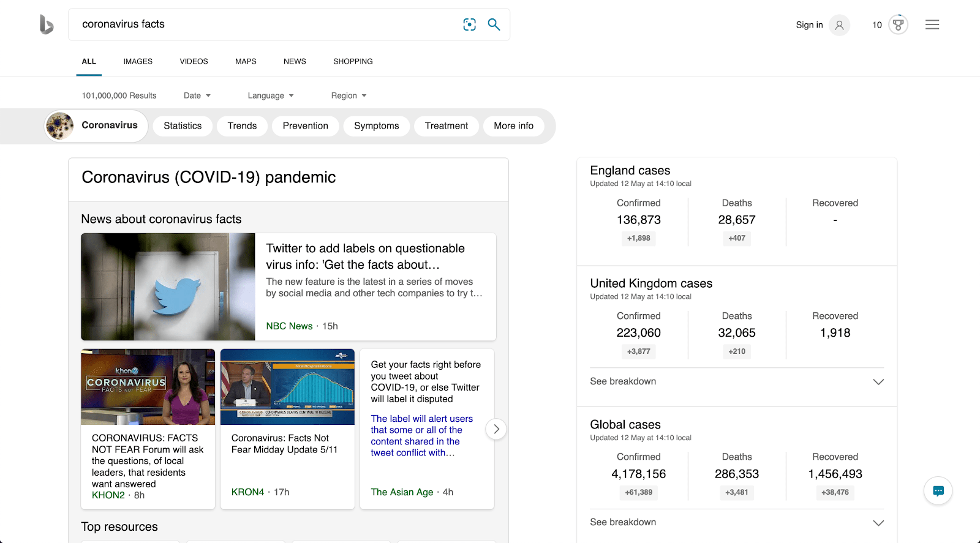Click the news carousel next arrow
Image resolution: width=980 pixels, height=543 pixels.
coord(496,429)
